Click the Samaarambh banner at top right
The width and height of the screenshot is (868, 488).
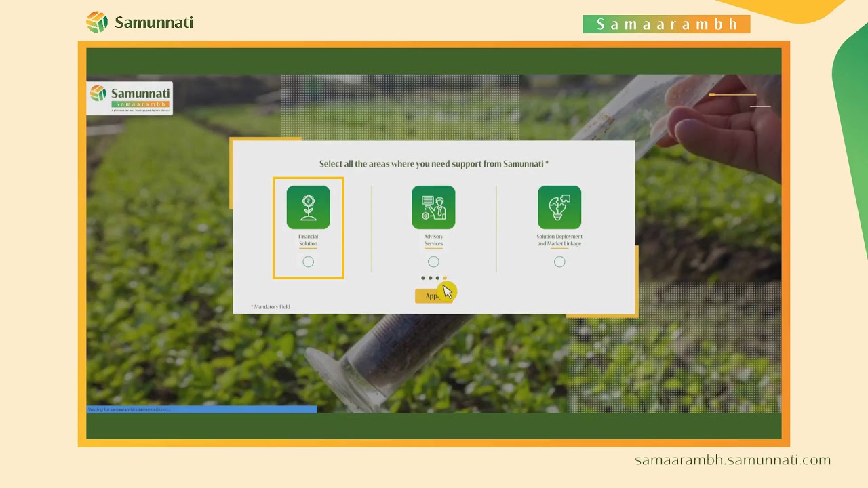coord(666,24)
